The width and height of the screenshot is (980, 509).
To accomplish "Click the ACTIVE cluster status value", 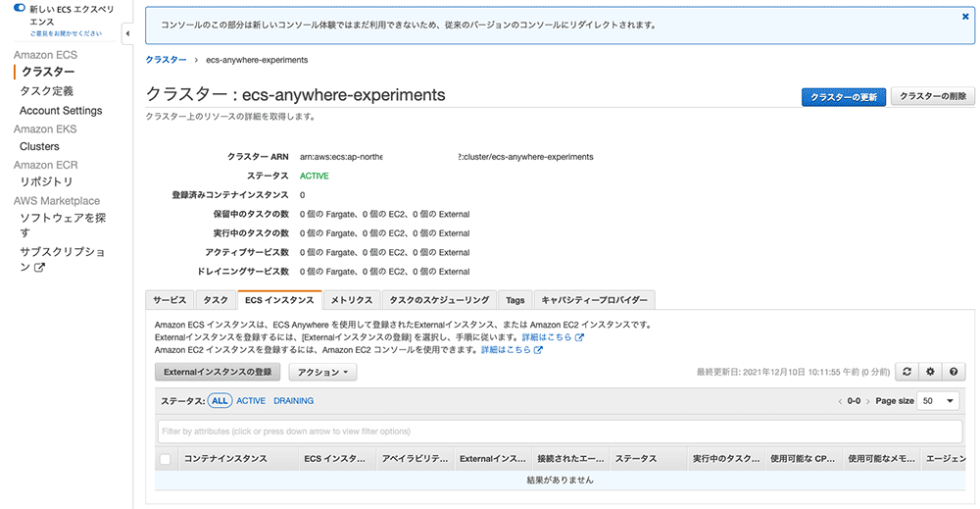I will (314, 177).
